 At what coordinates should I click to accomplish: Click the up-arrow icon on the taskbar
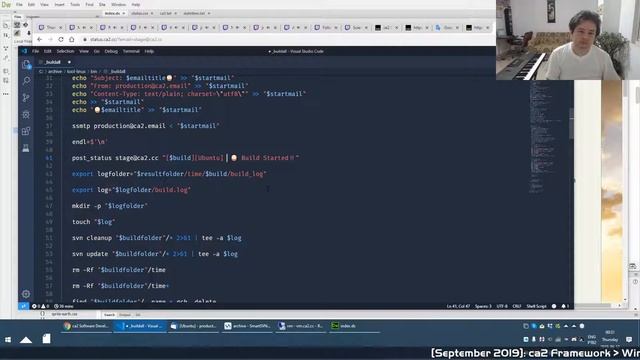pos(26,340)
